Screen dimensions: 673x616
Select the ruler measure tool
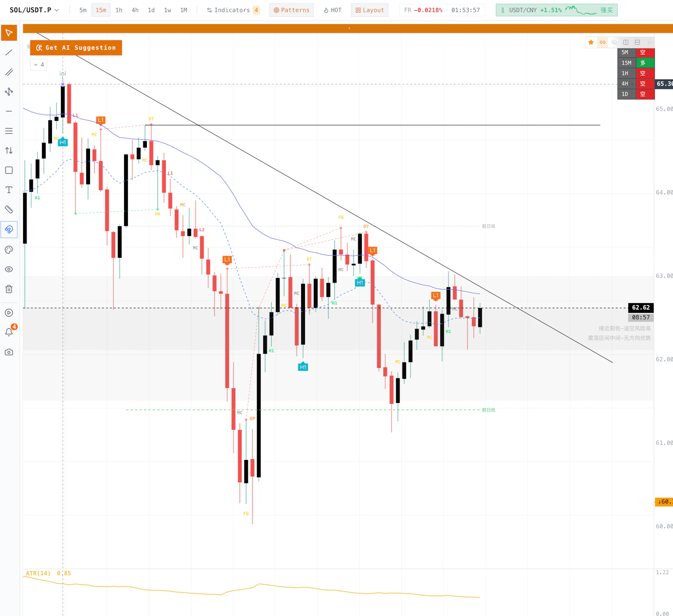(x=9, y=209)
